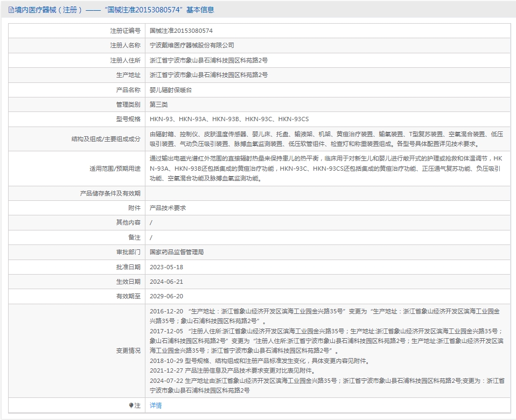Click the 变更情况 row label
The height and width of the screenshot is (420, 516).
(x=128, y=351)
